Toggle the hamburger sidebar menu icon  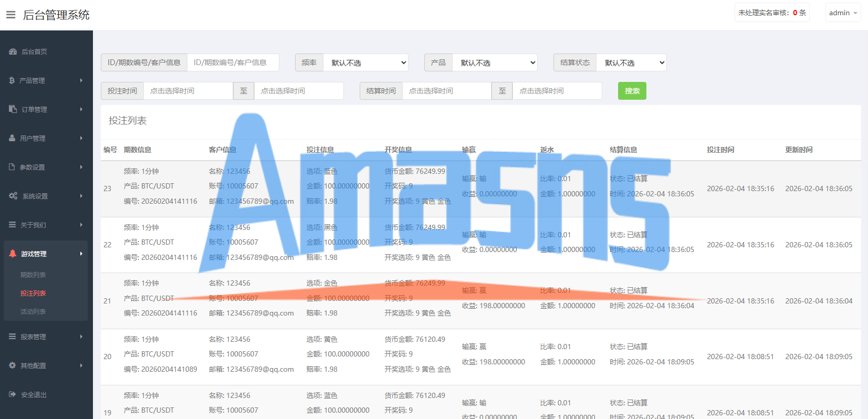tap(11, 15)
